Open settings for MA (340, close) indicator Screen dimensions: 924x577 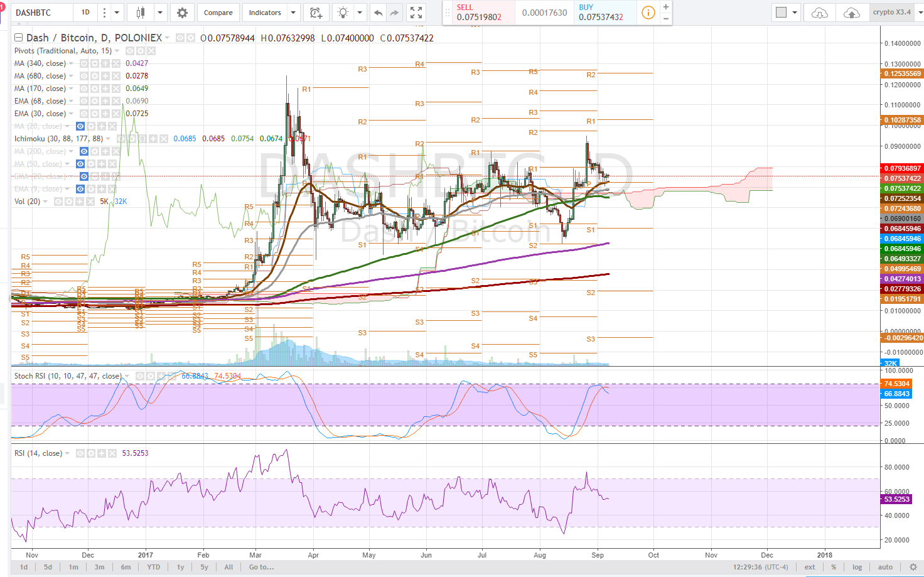tap(94, 63)
